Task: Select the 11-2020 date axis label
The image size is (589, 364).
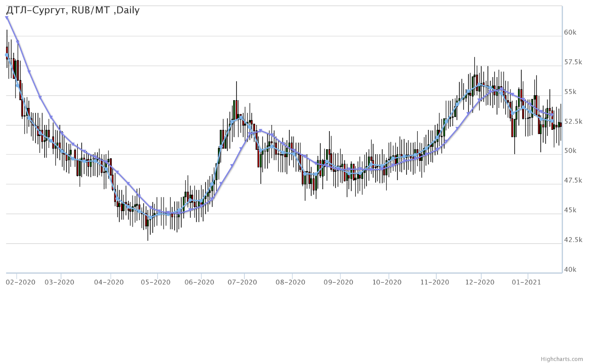Action: [435, 282]
